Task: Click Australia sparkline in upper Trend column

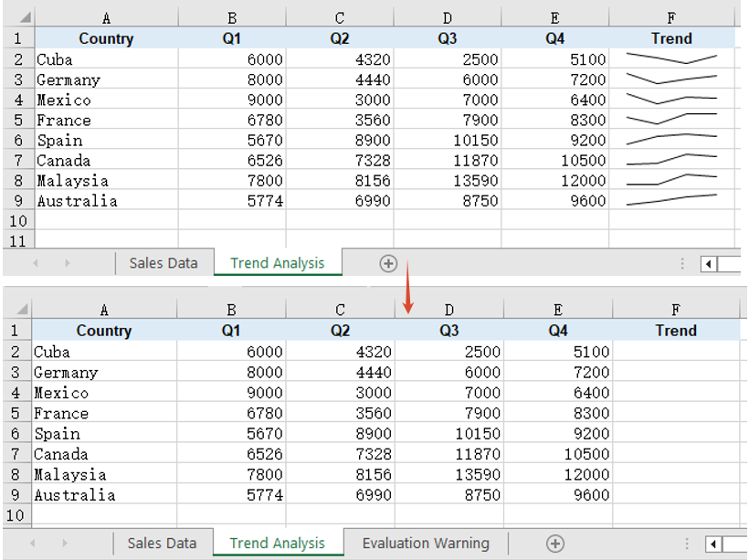Action: tap(671, 200)
